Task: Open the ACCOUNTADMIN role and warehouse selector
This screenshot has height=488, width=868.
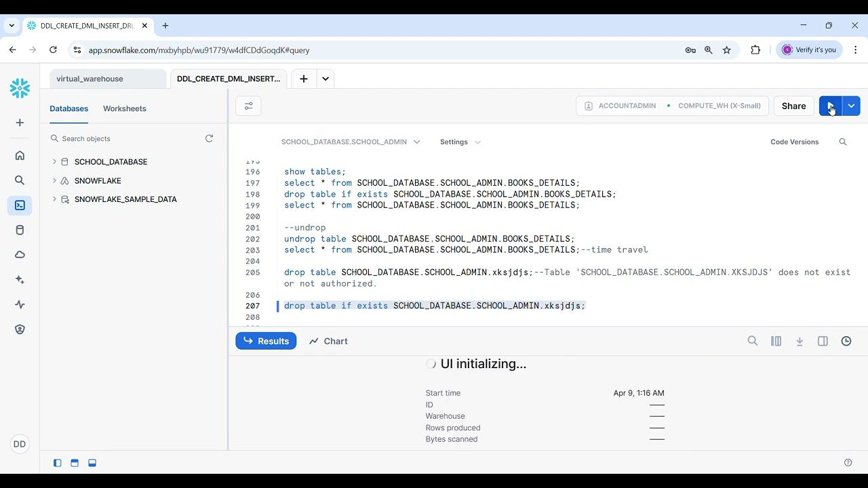Action: (672, 106)
